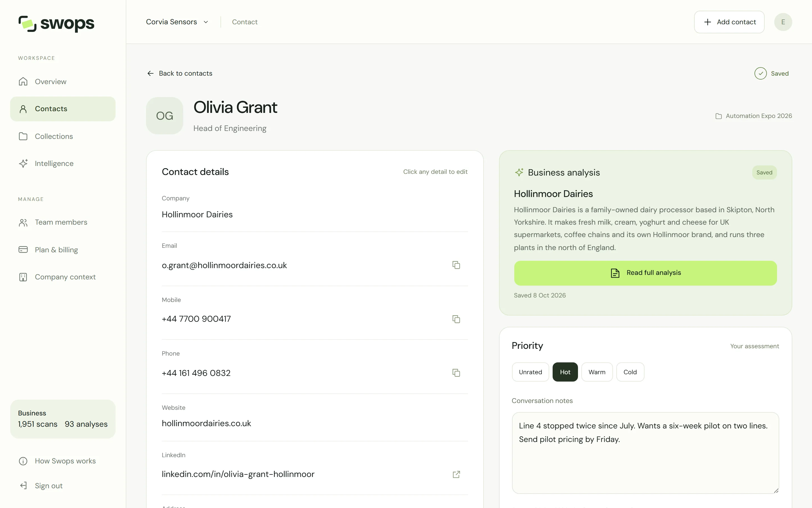Viewport: 812px width, 508px height.
Task: Edit the website hollinmoordairies.co.uk
Action: [x=206, y=423]
